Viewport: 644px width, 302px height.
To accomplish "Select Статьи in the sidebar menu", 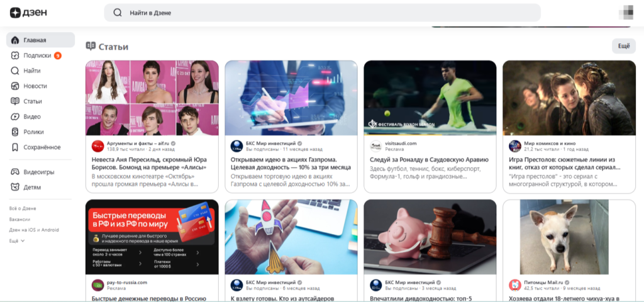I will [x=33, y=101].
